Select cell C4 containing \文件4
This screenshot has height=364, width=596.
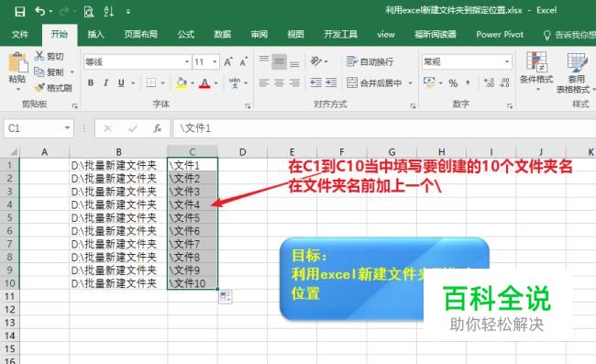tap(193, 204)
